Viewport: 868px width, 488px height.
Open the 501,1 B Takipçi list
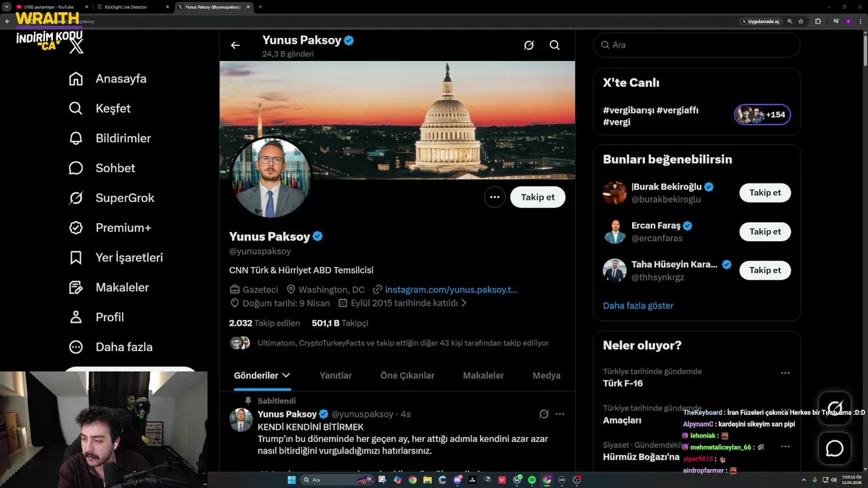pos(340,323)
